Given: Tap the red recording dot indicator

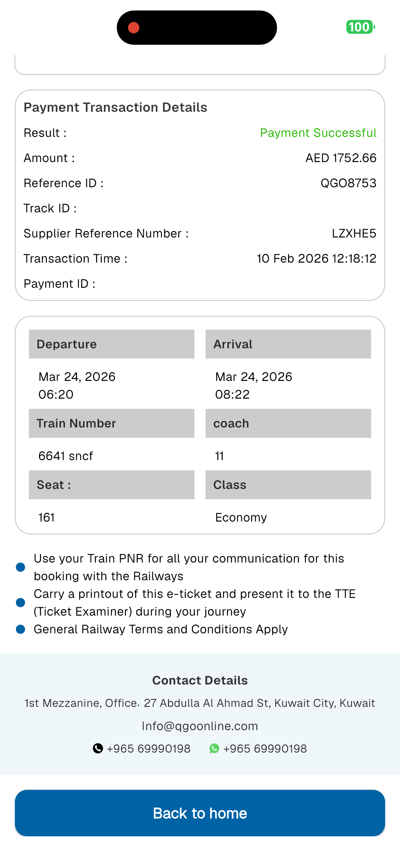Looking at the screenshot, I should click(134, 28).
